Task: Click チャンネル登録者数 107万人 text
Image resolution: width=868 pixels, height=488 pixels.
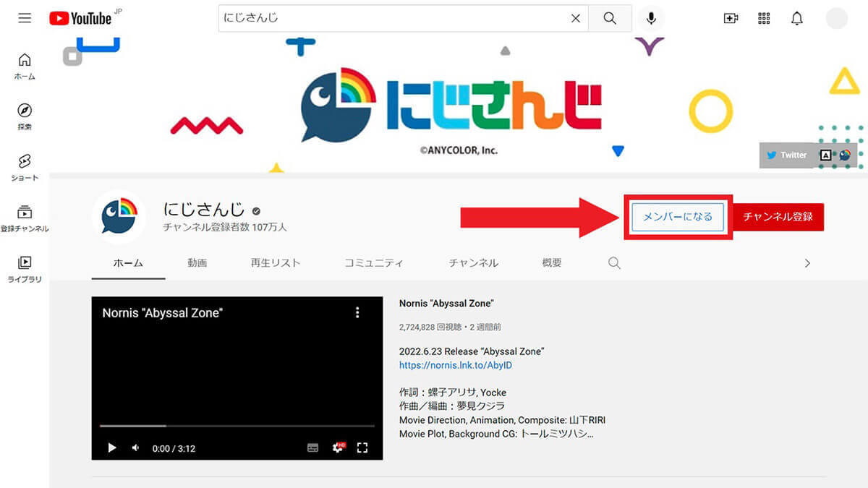Action: pyautogui.click(x=225, y=227)
